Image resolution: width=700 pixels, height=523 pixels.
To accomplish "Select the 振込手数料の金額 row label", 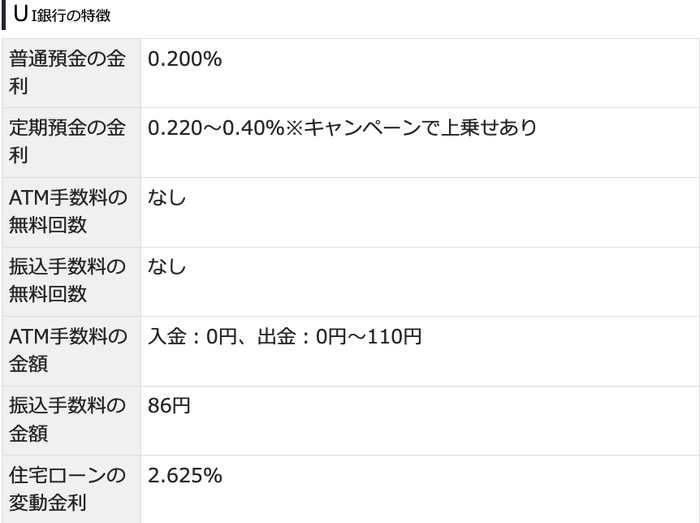I will click(x=68, y=420).
